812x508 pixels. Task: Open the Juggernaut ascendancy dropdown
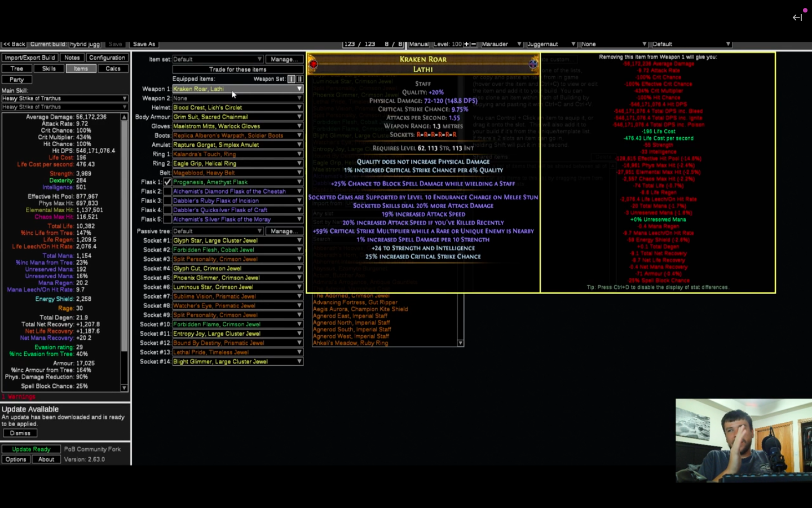[x=551, y=44]
